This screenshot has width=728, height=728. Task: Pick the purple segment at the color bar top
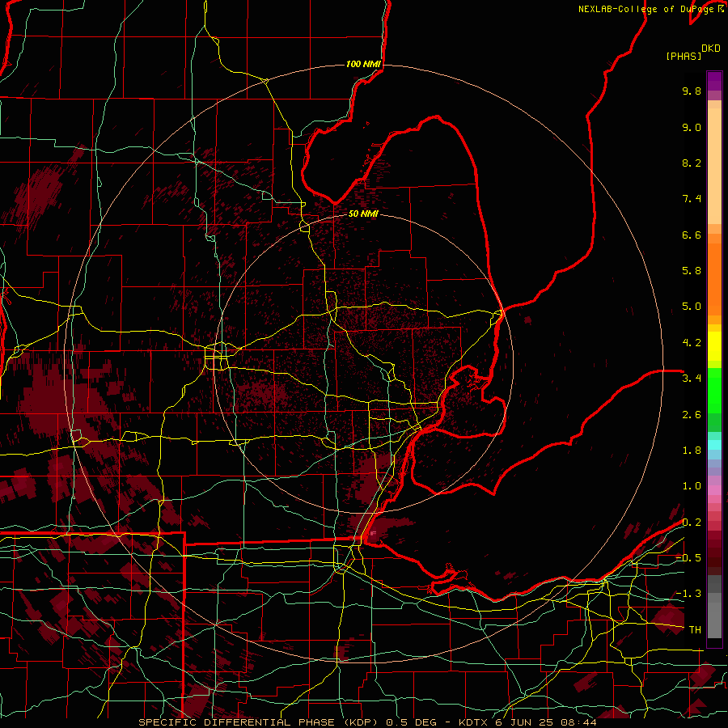click(x=714, y=81)
